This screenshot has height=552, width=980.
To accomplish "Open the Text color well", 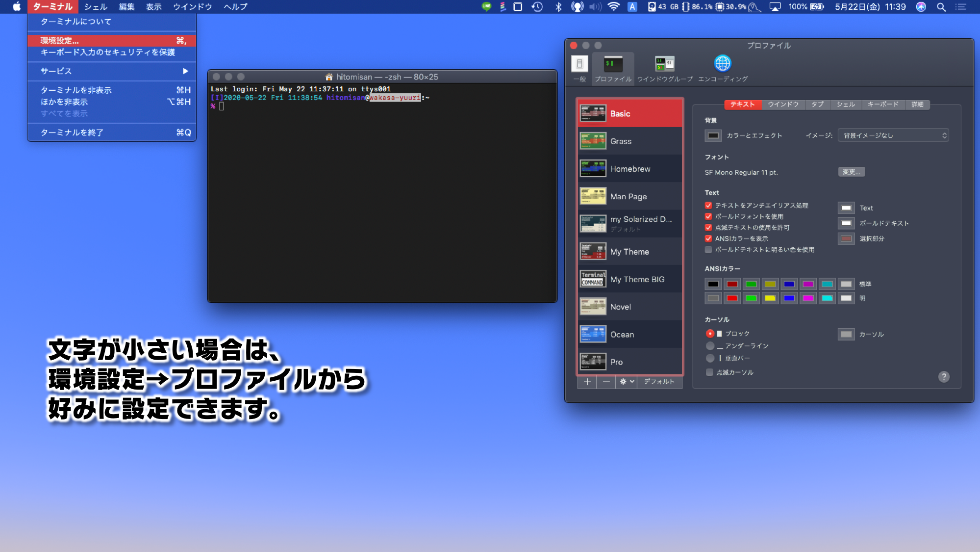I will 846,208.
